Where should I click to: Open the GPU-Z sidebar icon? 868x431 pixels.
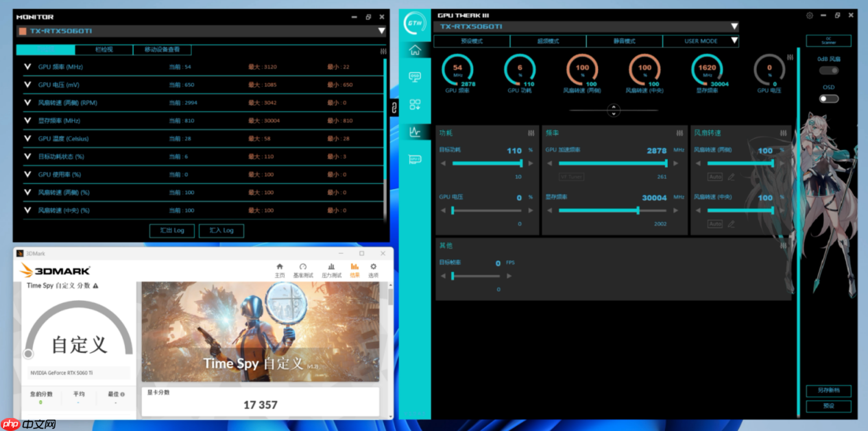tap(415, 159)
